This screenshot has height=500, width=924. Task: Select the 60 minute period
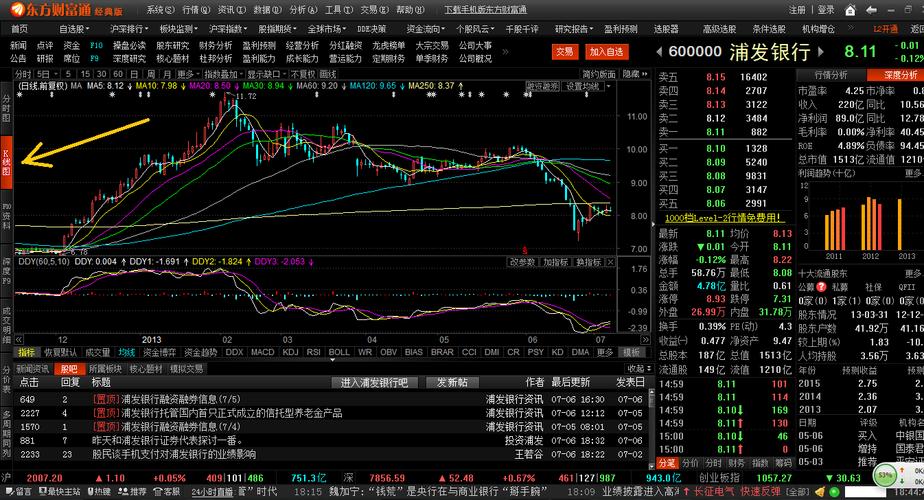(118, 74)
